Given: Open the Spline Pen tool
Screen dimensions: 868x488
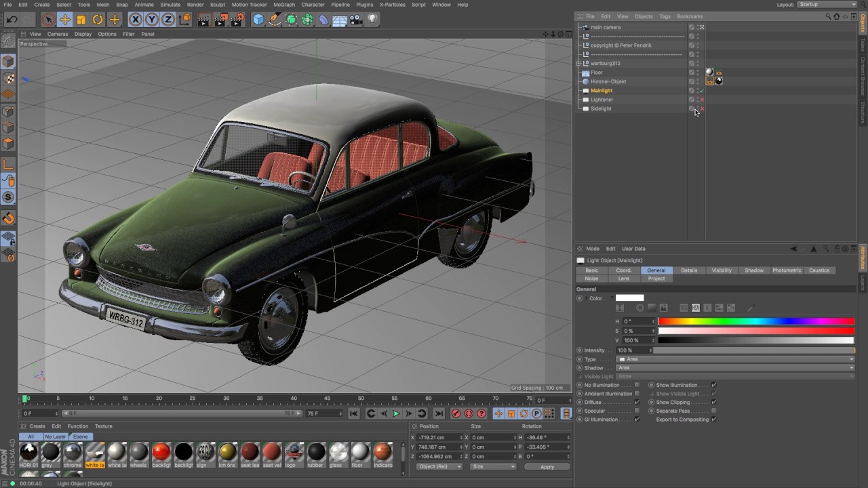Looking at the screenshot, I should [275, 20].
